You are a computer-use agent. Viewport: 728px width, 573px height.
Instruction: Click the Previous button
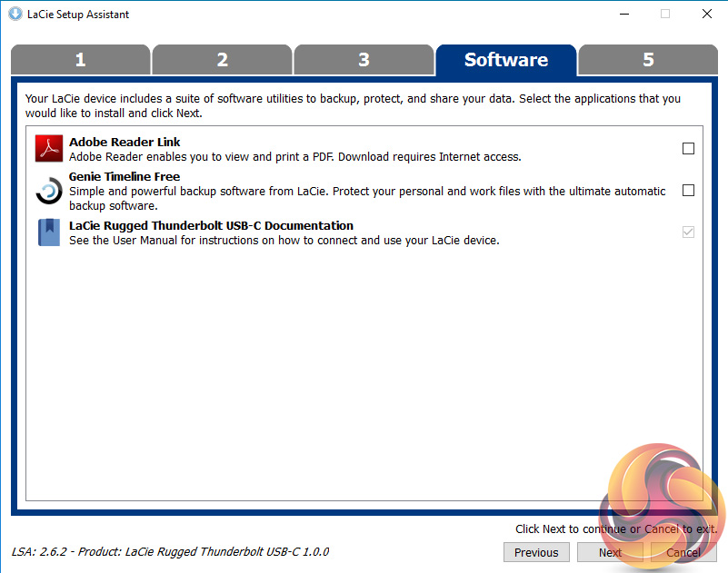click(x=536, y=553)
